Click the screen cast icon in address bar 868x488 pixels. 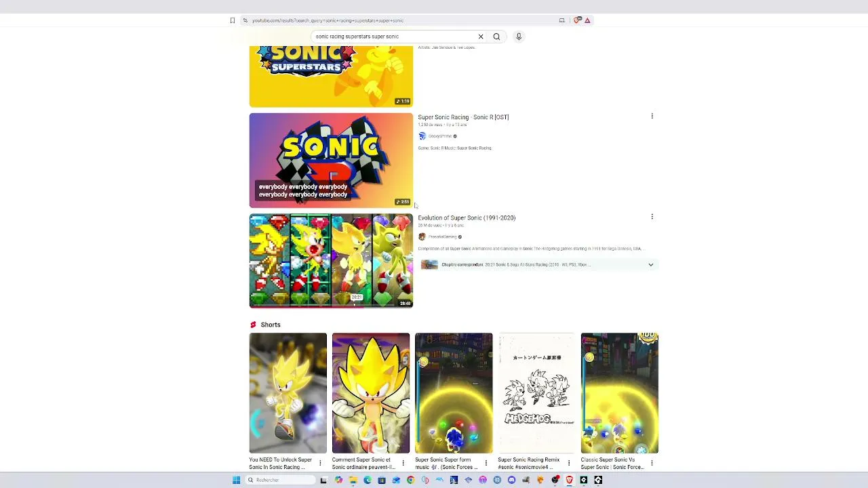(561, 20)
